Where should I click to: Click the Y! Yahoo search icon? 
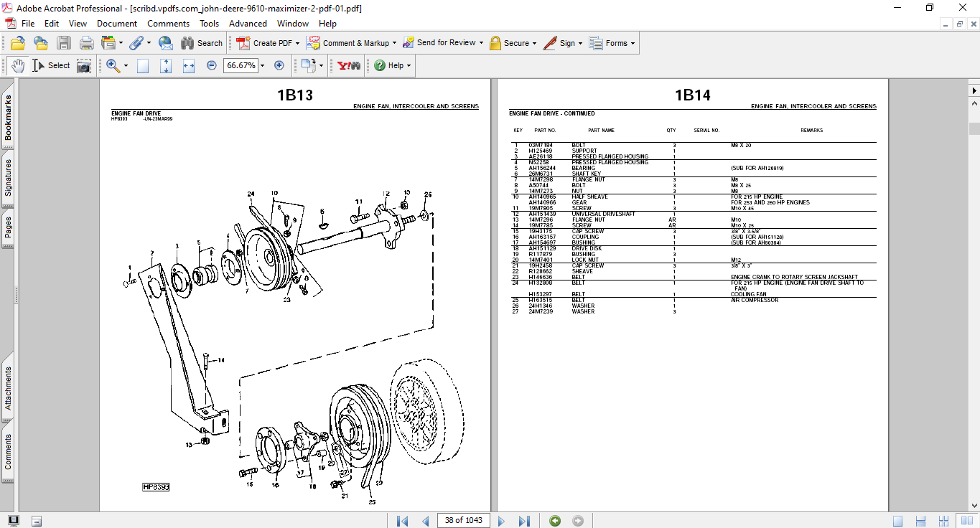click(x=347, y=65)
